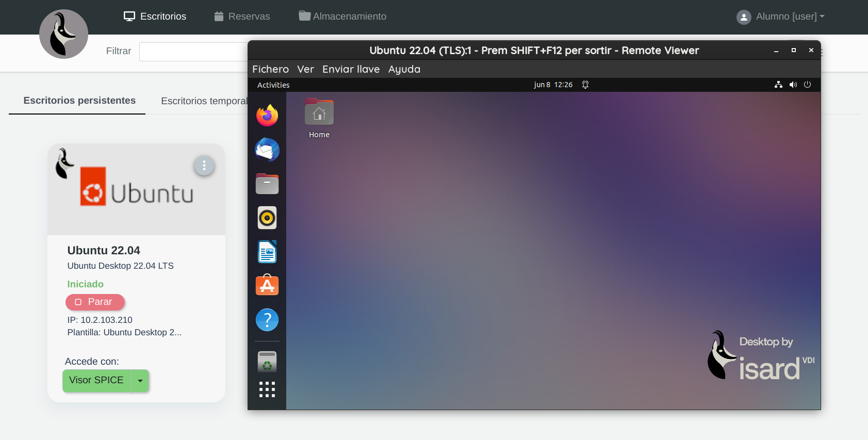
Task: Go to Almacenamiento section
Action: (x=342, y=17)
